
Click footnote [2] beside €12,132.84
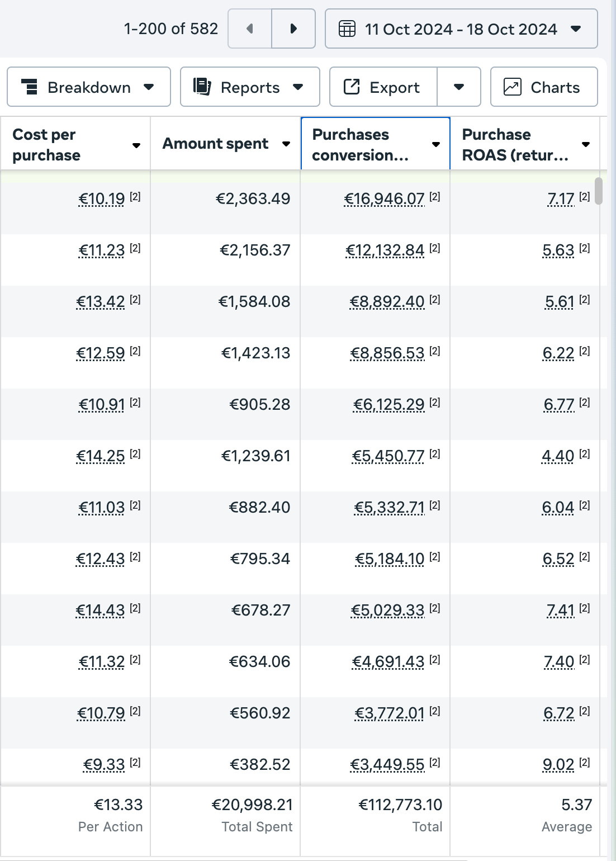[x=435, y=248]
